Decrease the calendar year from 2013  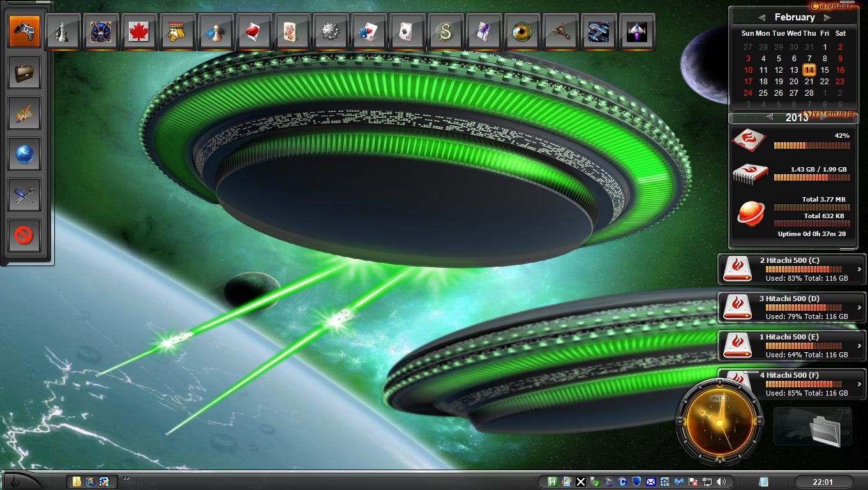pyautogui.click(x=770, y=117)
